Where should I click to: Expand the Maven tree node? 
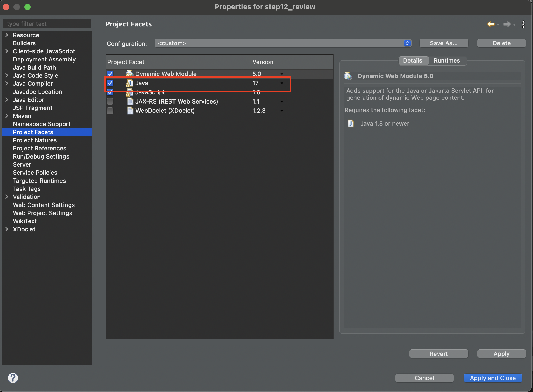7,116
